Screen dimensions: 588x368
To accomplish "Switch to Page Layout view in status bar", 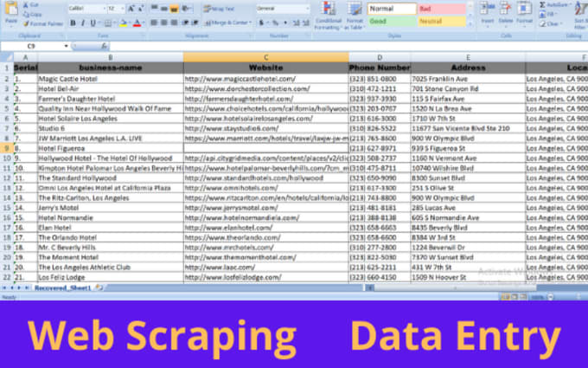I will tap(514, 297).
